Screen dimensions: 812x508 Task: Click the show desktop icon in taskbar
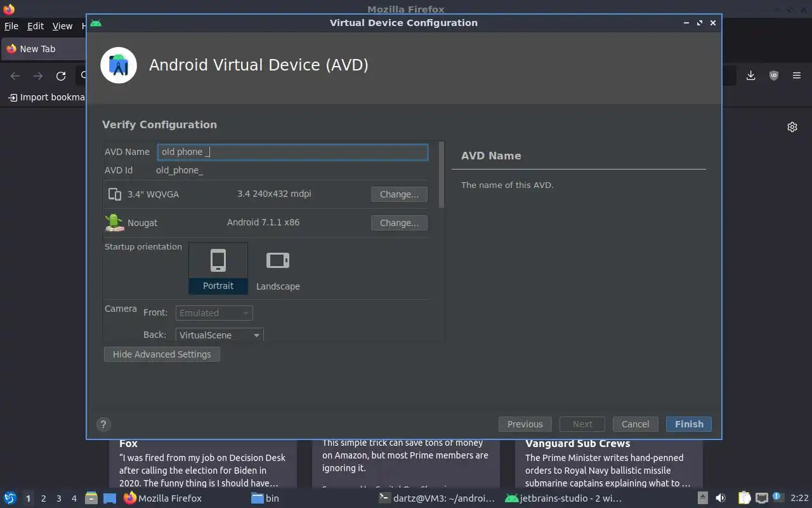110,498
